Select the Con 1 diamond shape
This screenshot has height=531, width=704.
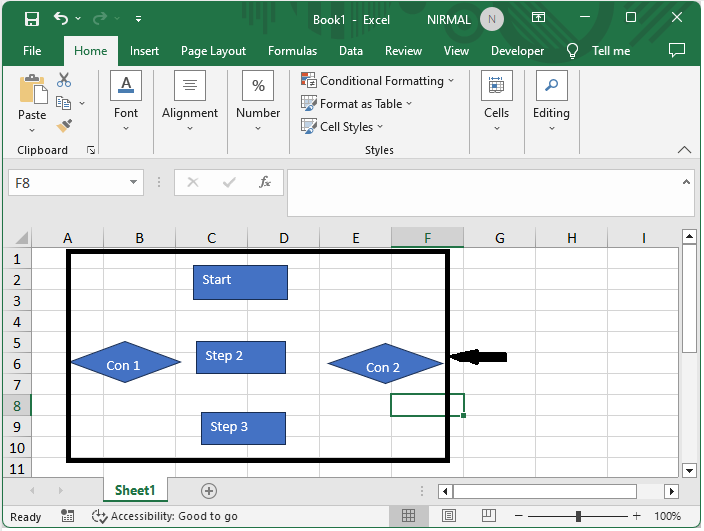point(125,362)
